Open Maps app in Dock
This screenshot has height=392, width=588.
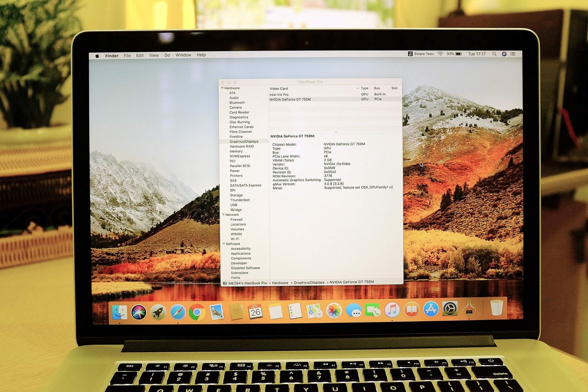coord(314,311)
